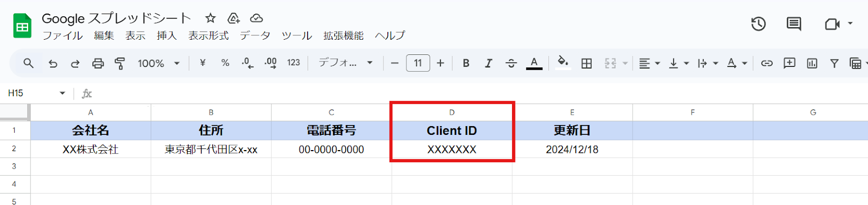This screenshot has height=205, width=868.
Task: Start a Meet call with camera icon
Action: point(832,24)
